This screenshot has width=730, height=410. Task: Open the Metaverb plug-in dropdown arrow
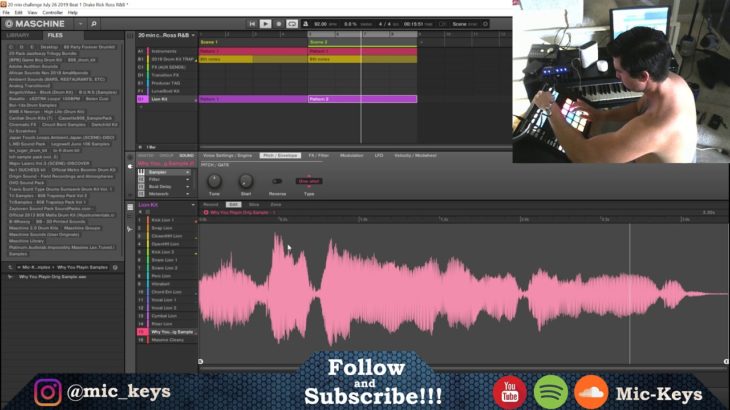(188, 194)
